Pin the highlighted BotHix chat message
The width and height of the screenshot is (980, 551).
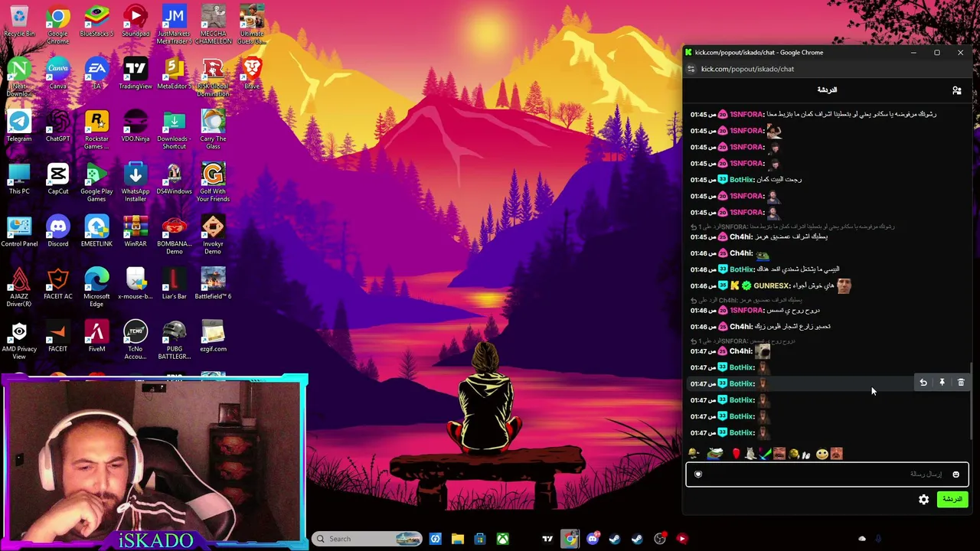pos(942,383)
